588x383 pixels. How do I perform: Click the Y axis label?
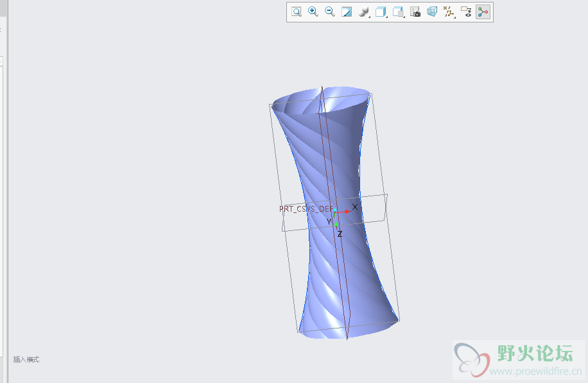click(329, 221)
